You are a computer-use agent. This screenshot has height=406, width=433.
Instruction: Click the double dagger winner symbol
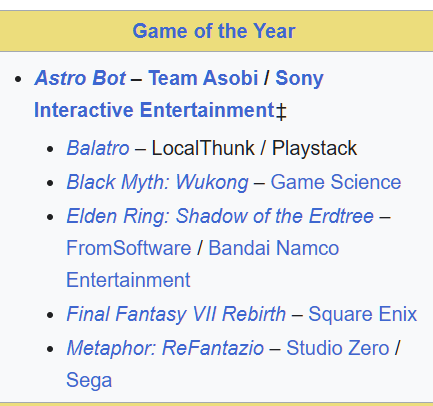tap(281, 111)
